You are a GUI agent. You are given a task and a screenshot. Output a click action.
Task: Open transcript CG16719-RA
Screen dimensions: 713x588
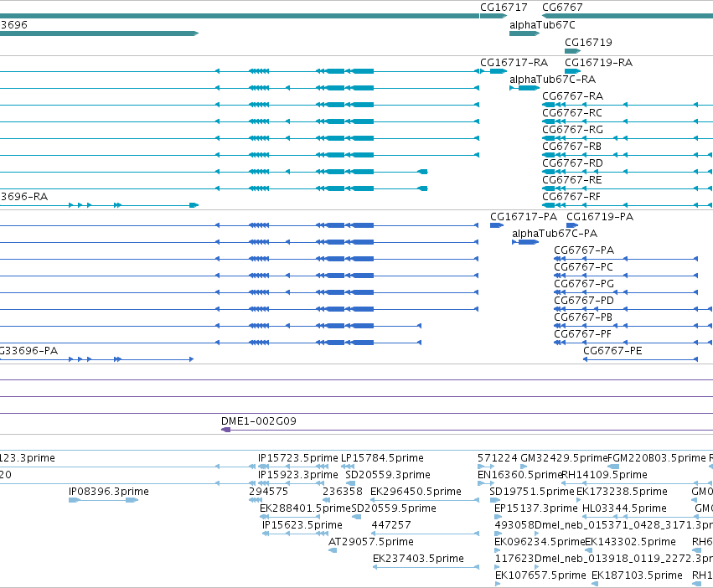coord(598,62)
